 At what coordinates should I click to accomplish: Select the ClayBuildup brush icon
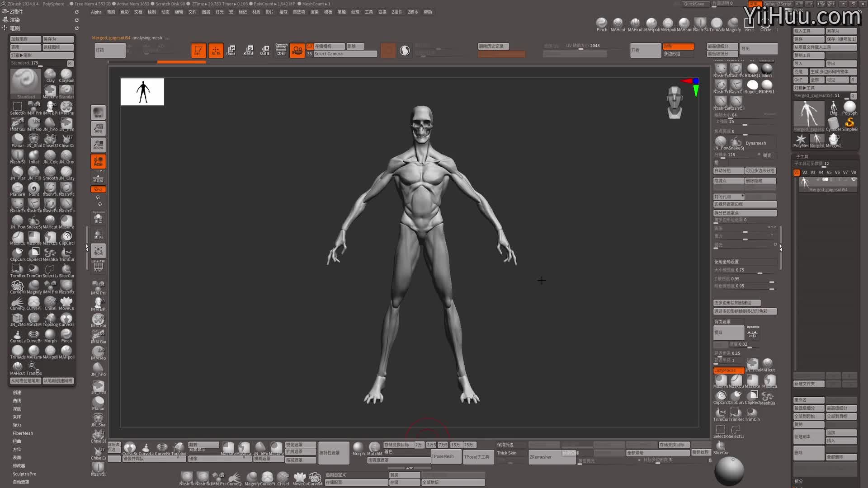click(66, 75)
